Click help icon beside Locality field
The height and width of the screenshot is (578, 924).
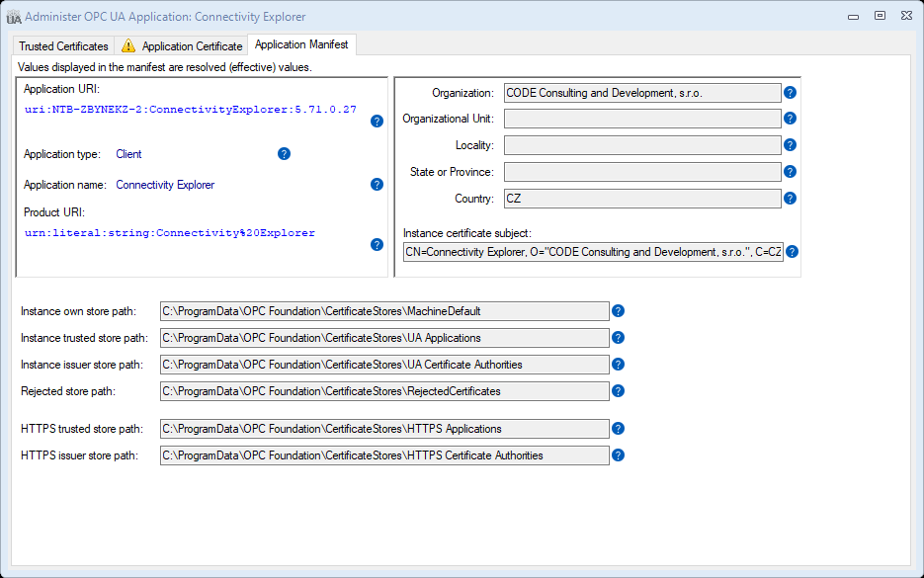790,145
